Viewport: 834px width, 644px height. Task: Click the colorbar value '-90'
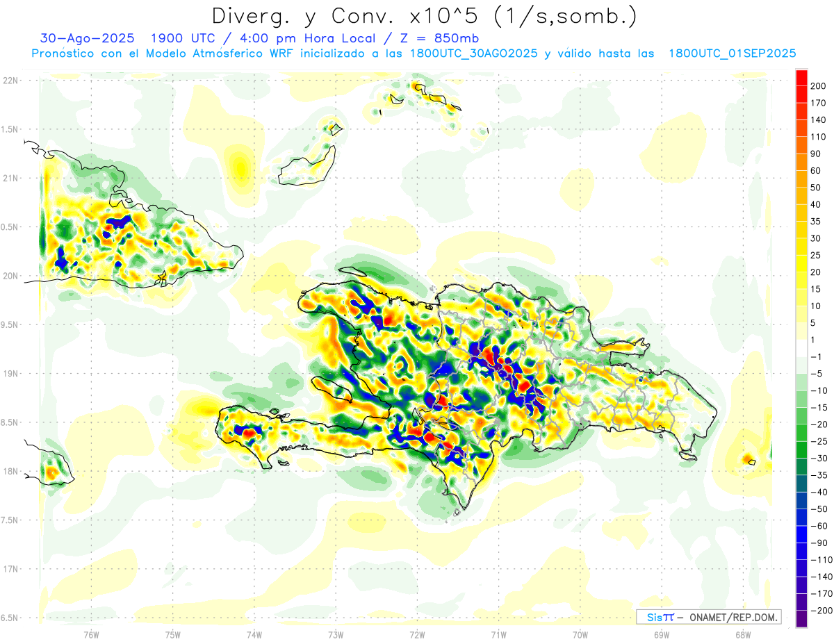pyautogui.click(x=819, y=543)
